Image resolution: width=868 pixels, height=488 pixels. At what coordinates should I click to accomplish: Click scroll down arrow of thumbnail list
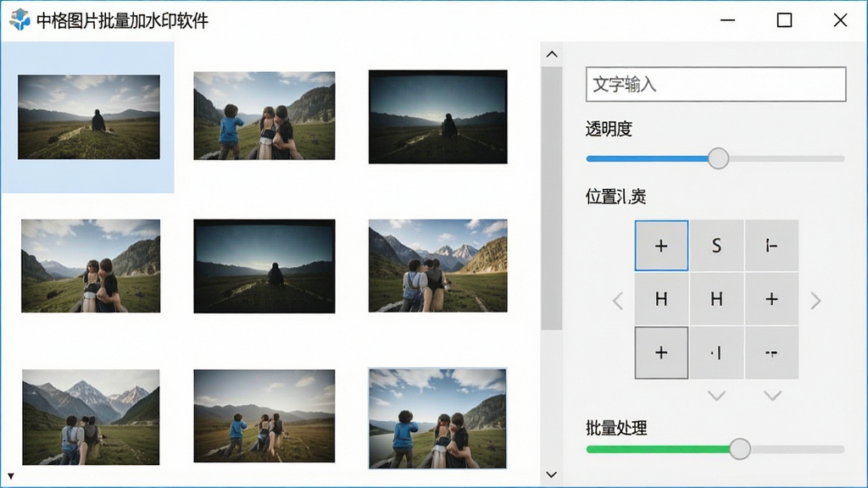coord(551,474)
